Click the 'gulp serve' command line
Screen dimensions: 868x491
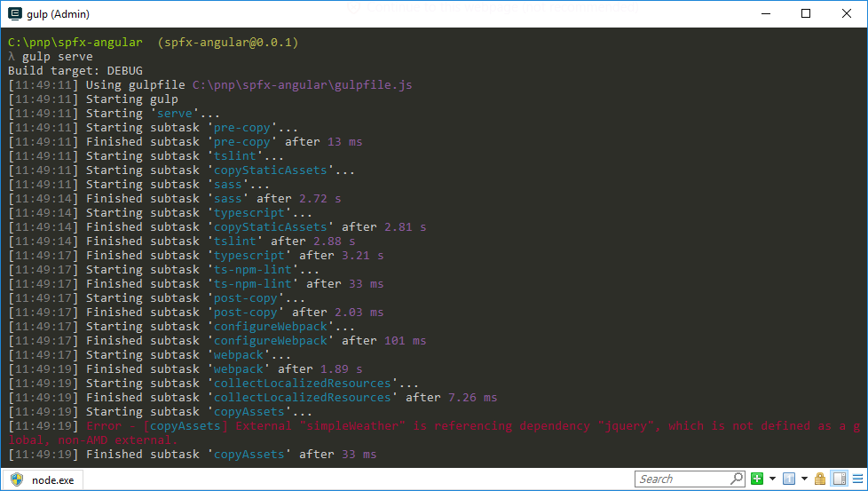57,57
